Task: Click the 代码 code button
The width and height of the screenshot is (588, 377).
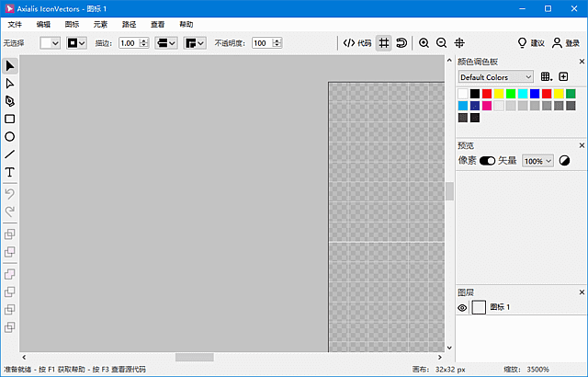Action: coord(357,42)
